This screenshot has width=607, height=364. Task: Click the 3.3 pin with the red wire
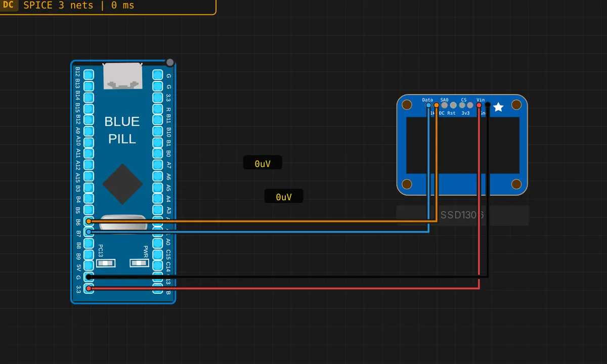(89, 288)
